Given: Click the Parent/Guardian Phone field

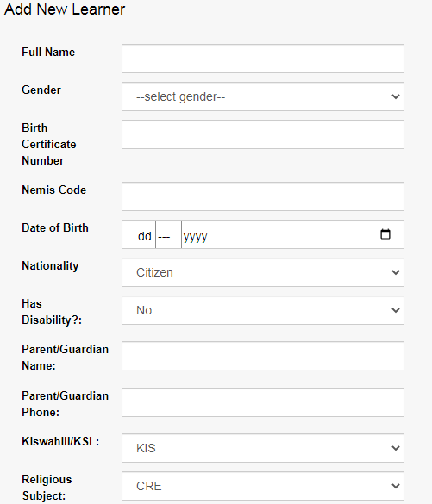Looking at the screenshot, I should coord(263,402).
